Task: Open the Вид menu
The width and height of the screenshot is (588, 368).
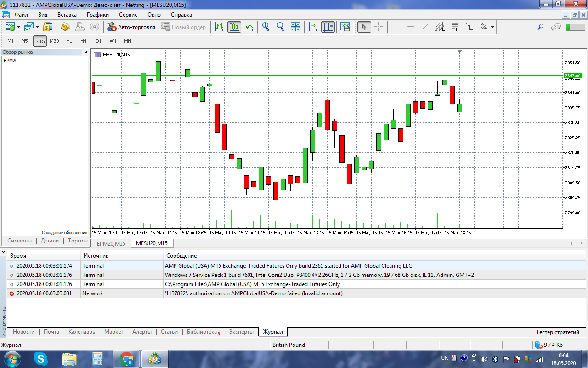Action: pos(43,15)
